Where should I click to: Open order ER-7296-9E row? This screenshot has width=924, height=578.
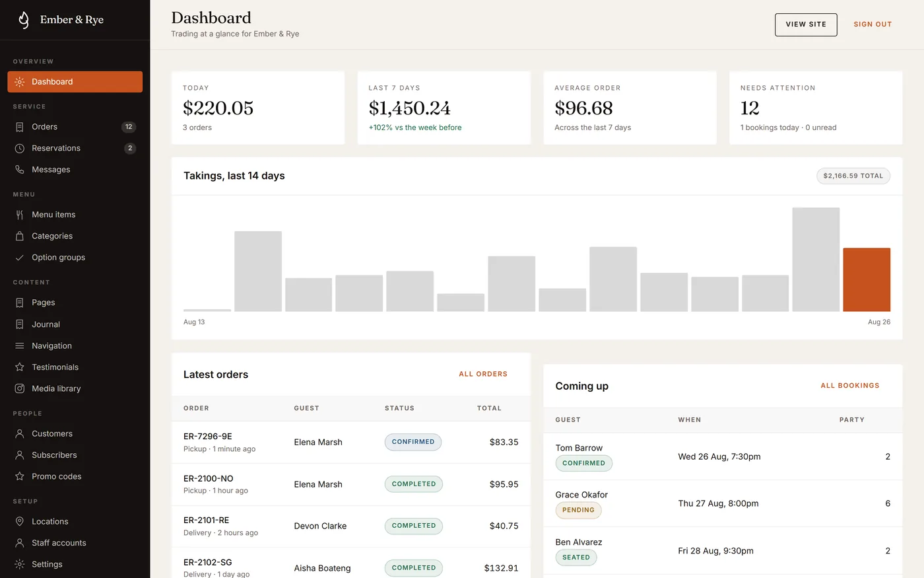click(351, 442)
